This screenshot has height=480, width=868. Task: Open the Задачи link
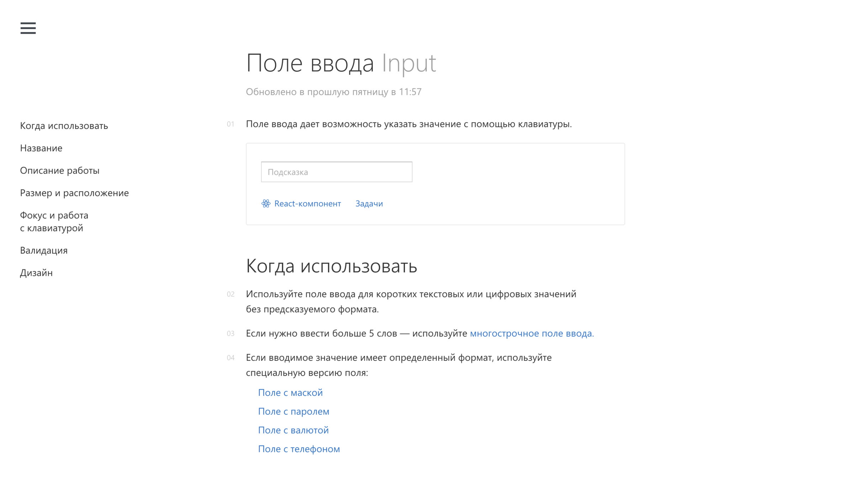point(369,203)
